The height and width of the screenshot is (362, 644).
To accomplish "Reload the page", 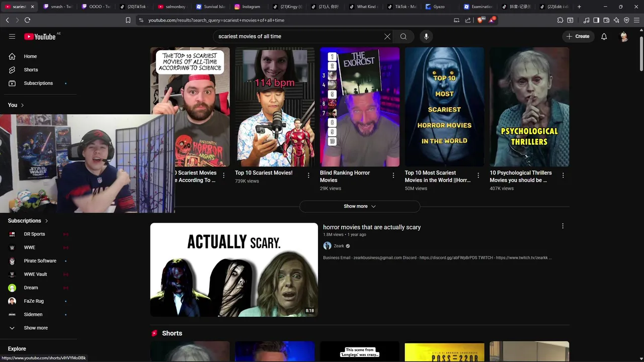I will (x=27, y=20).
